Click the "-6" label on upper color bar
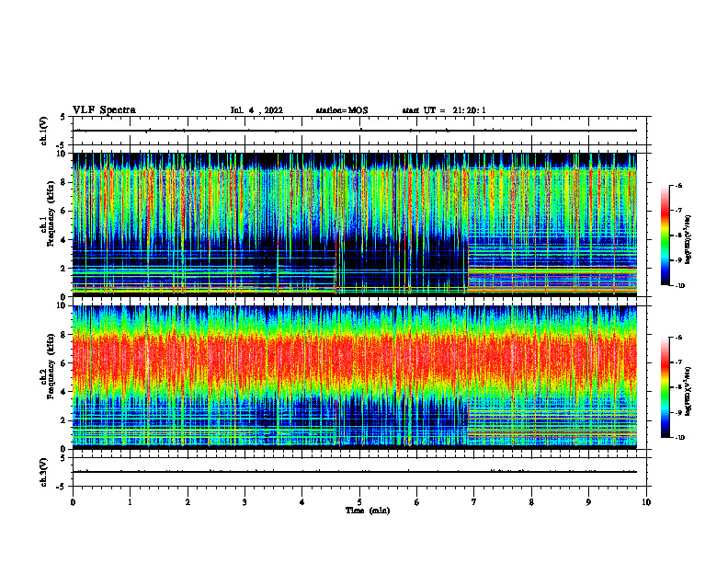728x563 pixels. (678, 186)
